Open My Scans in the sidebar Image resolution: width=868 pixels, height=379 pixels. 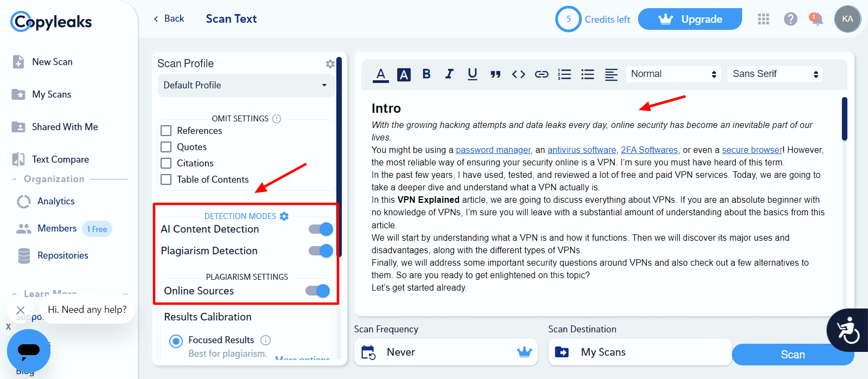[x=52, y=94]
